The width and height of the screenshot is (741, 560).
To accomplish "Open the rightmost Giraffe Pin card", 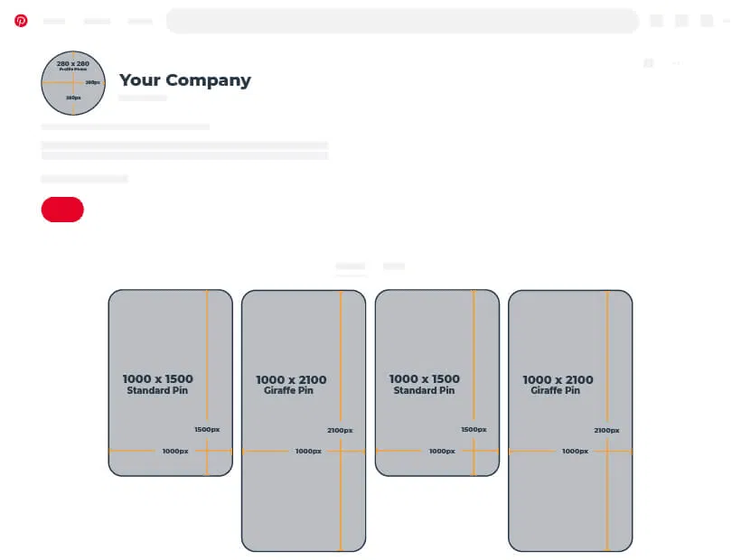I will tap(570, 420).
